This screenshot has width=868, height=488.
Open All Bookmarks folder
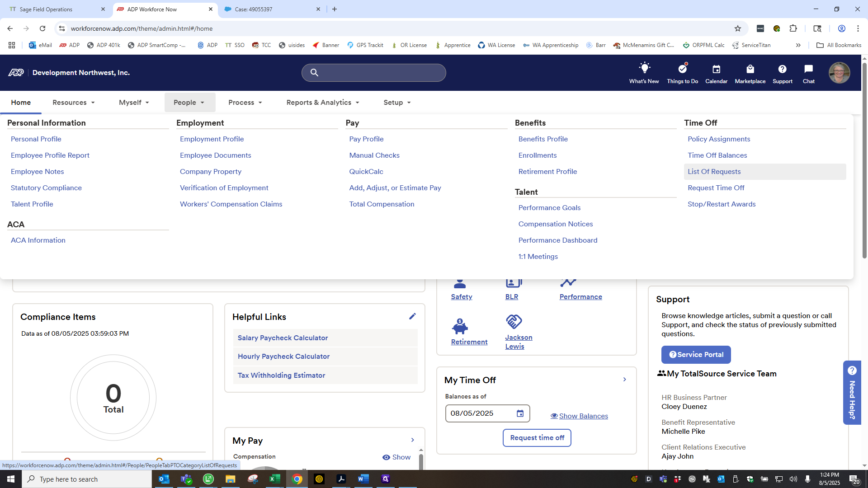tap(839, 45)
